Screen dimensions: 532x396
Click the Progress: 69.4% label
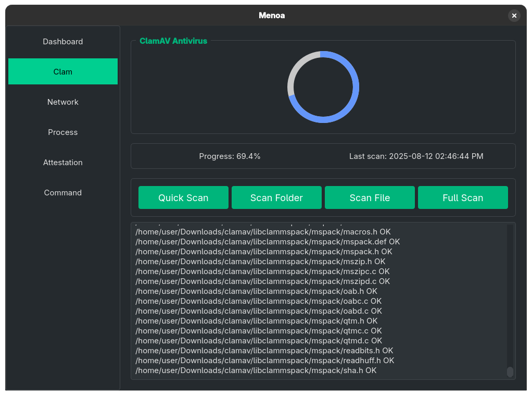[x=230, y=156]
